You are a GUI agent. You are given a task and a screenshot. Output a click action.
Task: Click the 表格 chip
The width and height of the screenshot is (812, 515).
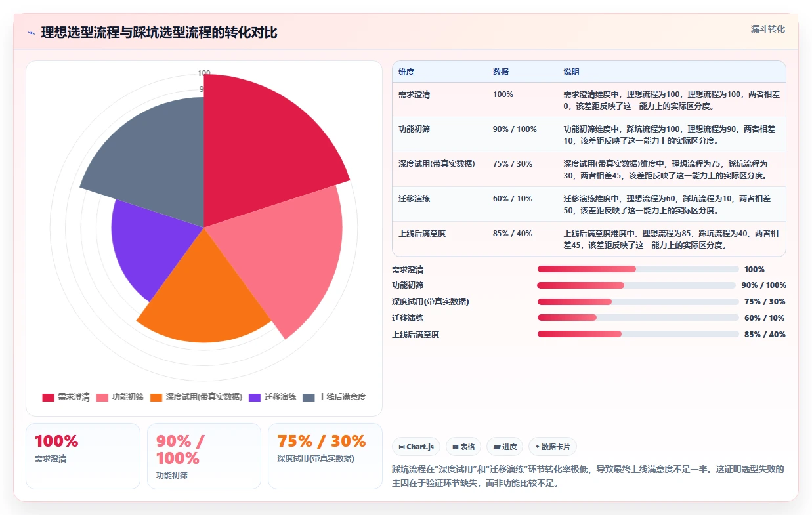[463, 447]
